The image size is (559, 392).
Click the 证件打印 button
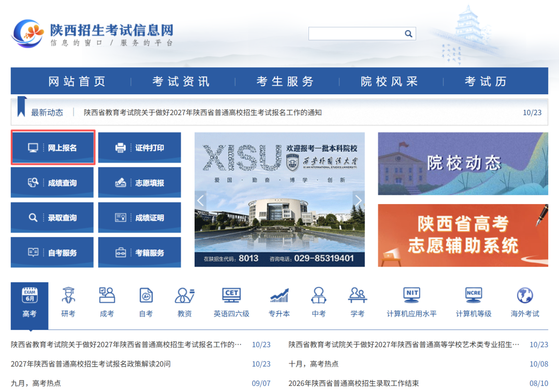(139, 148)
